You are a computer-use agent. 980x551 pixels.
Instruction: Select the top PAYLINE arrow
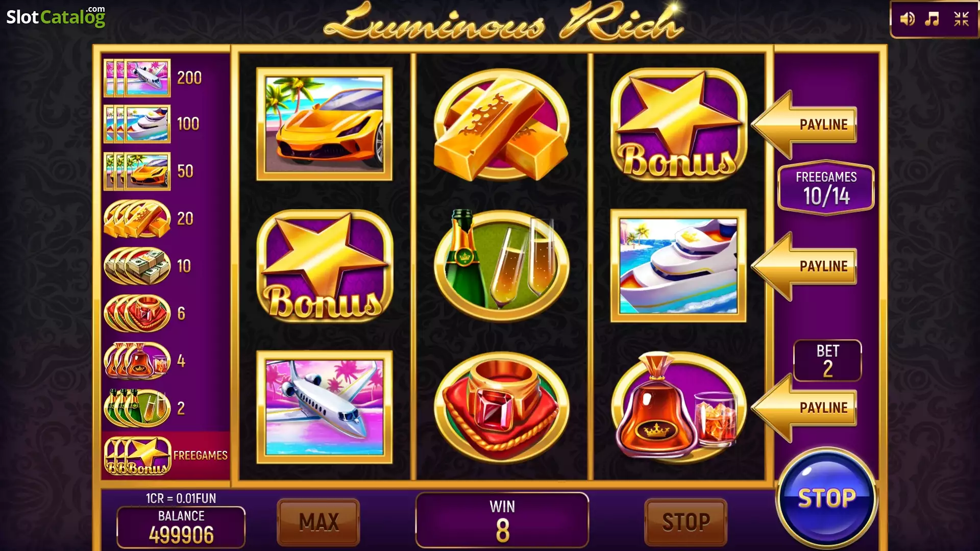click(x=804, y=124)
